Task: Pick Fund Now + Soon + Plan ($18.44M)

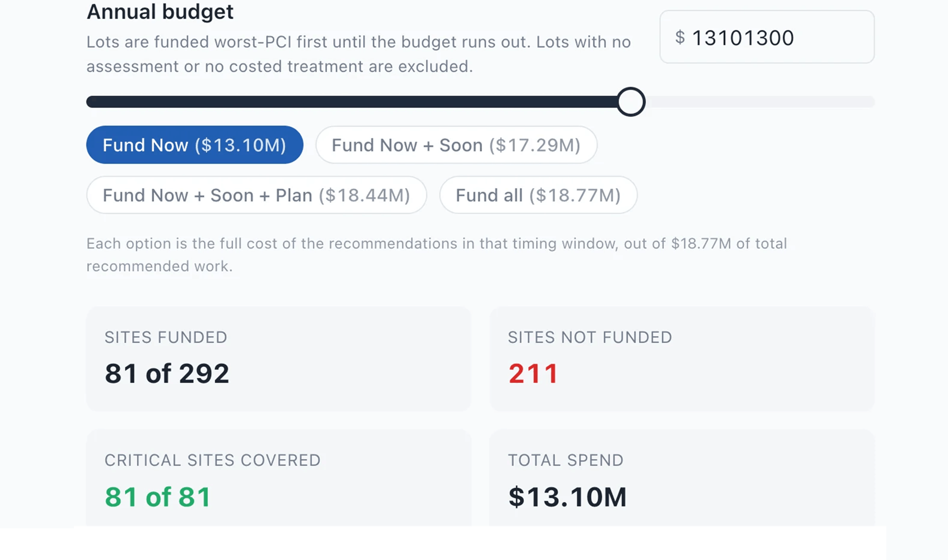Action: pyautogui.click(x=256, y=195)
